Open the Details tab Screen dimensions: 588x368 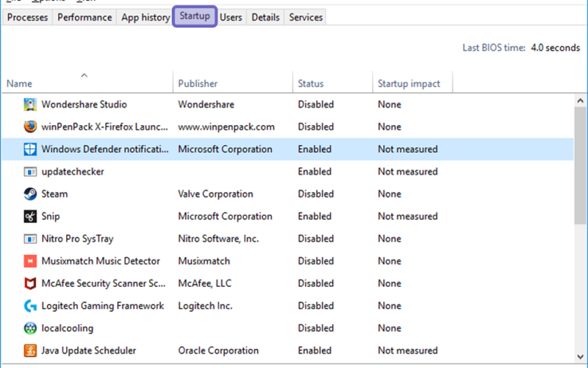pyautogui.click(x=265, y=17)
